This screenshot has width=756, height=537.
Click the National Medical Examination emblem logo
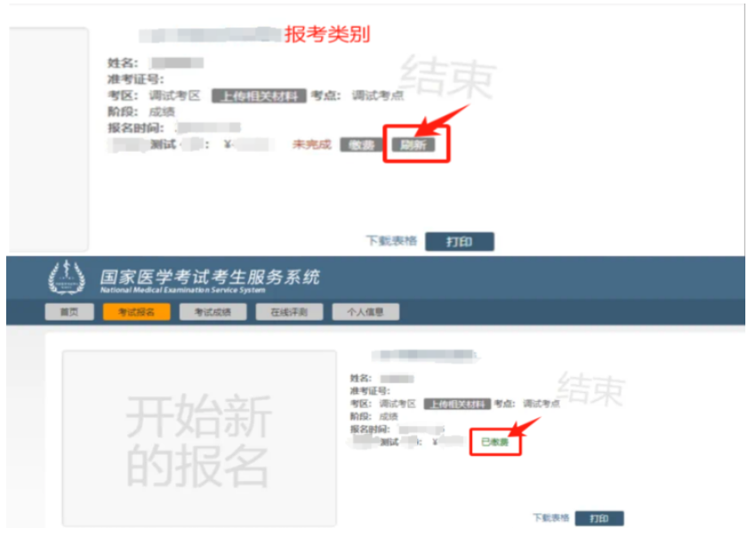click(67, 277)
